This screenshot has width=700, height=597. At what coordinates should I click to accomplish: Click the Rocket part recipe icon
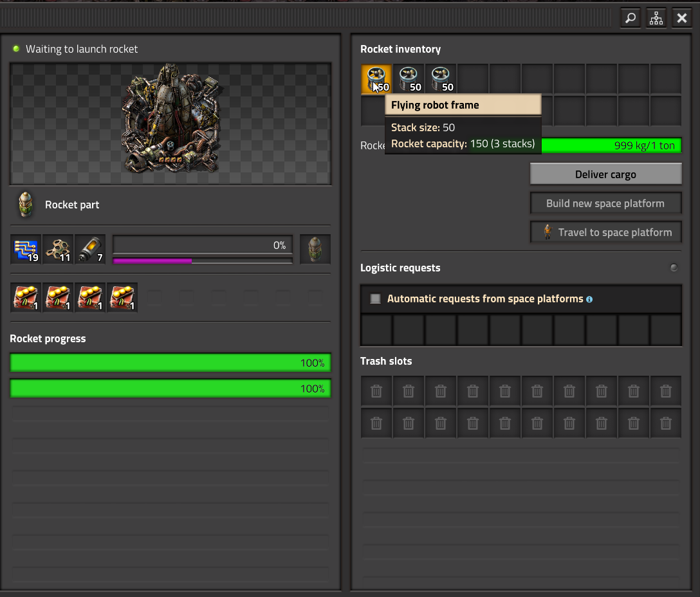point(26,205)
